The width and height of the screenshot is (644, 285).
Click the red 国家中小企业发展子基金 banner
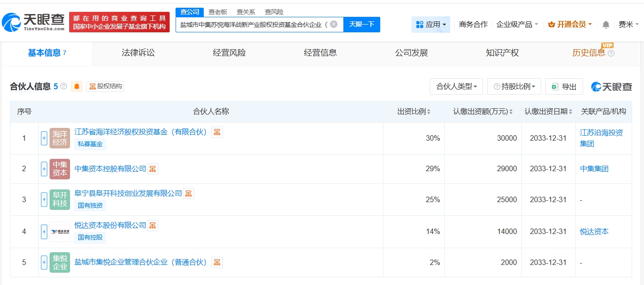(x=119, y=22)
